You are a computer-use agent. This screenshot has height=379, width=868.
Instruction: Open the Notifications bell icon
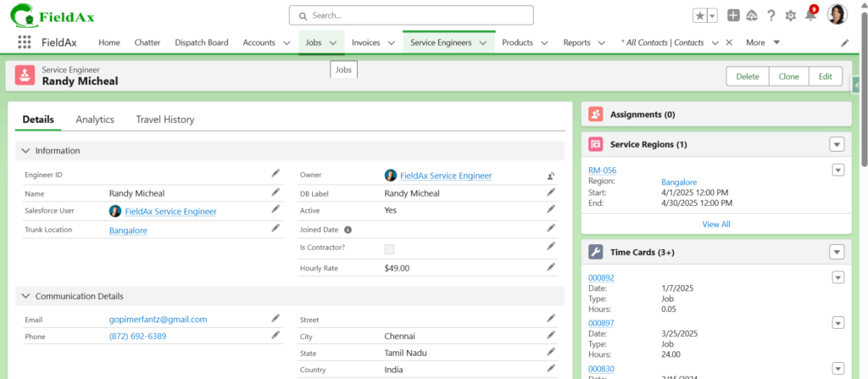[x=810, y=15]
